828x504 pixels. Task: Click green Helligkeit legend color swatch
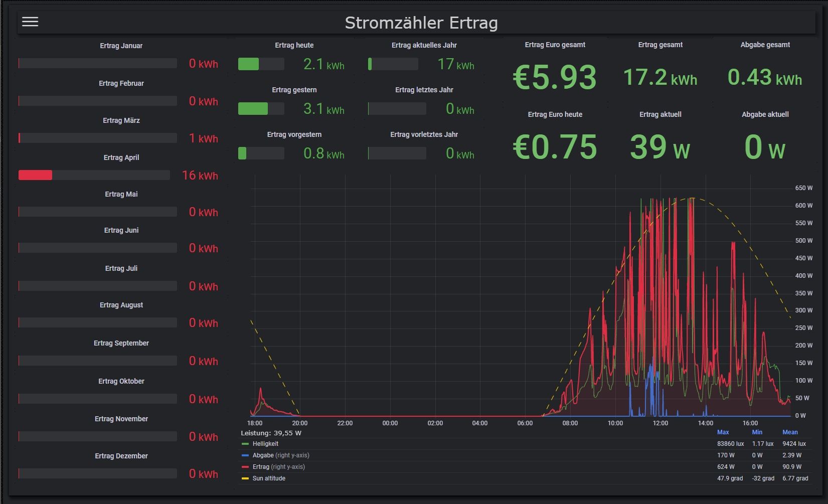pyautogui.click(x=245, y=444)
